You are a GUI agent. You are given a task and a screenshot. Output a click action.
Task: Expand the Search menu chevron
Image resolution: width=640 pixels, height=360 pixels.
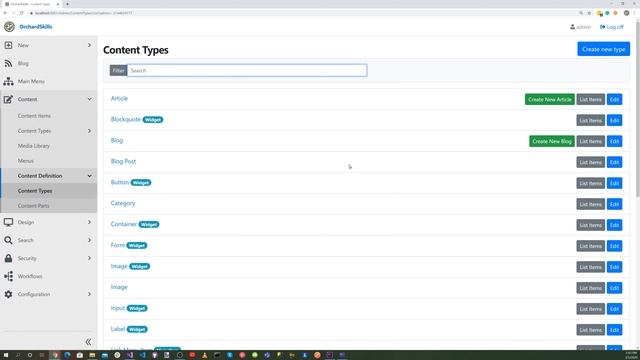point(89,240)
